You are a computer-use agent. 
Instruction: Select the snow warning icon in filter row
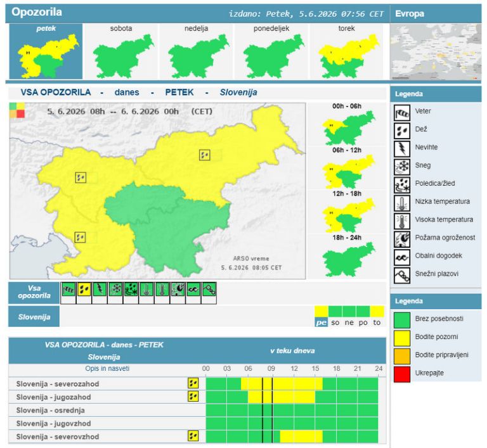click(x=115, y=290)
